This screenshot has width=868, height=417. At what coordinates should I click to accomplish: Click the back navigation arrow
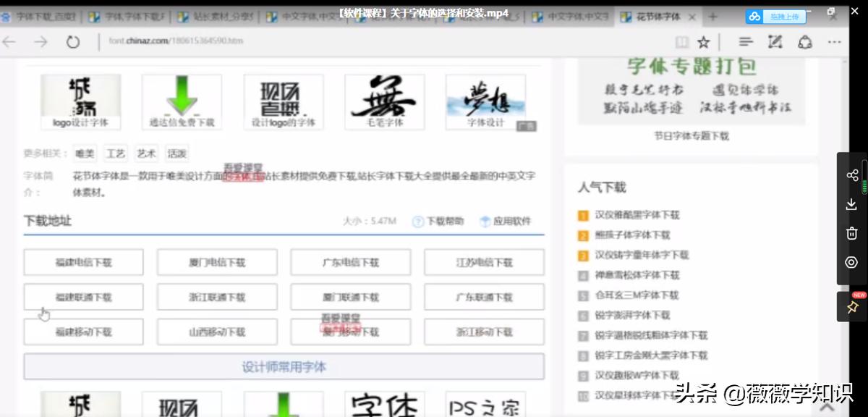point(9,42)
